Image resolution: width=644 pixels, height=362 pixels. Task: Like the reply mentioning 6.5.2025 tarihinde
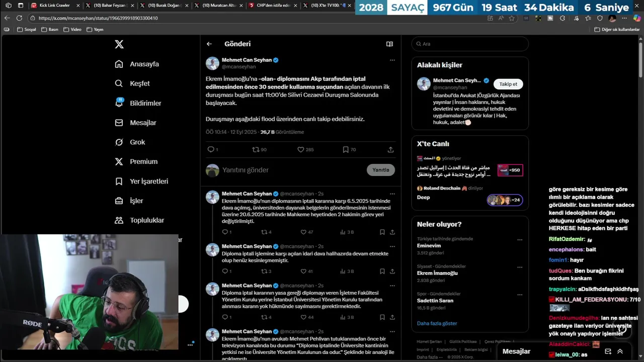point(307,232)
